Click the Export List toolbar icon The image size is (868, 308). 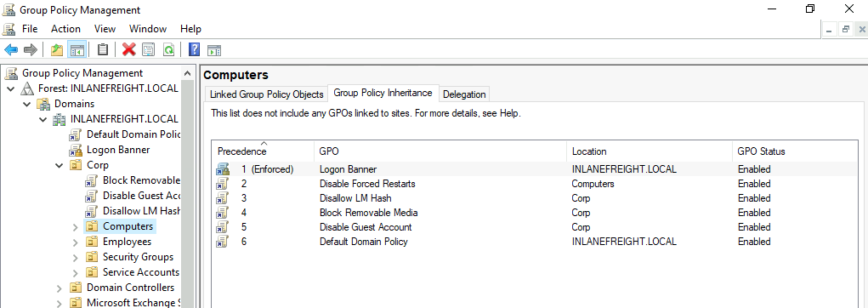coord(149,50)
